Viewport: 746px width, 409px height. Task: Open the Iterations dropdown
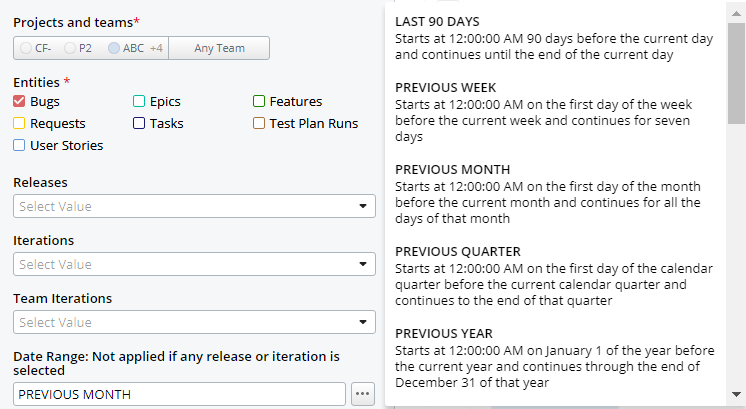pyautogui.click(x=194, y=264)
